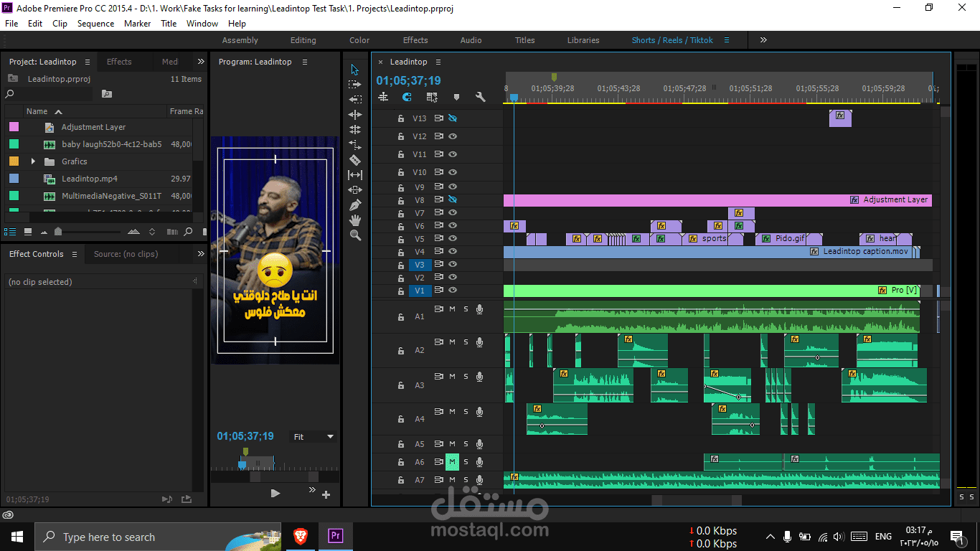Switch Project panel to icon view
Image resolution: width=980 pixels, height=551 pixels.
[28, 232]
